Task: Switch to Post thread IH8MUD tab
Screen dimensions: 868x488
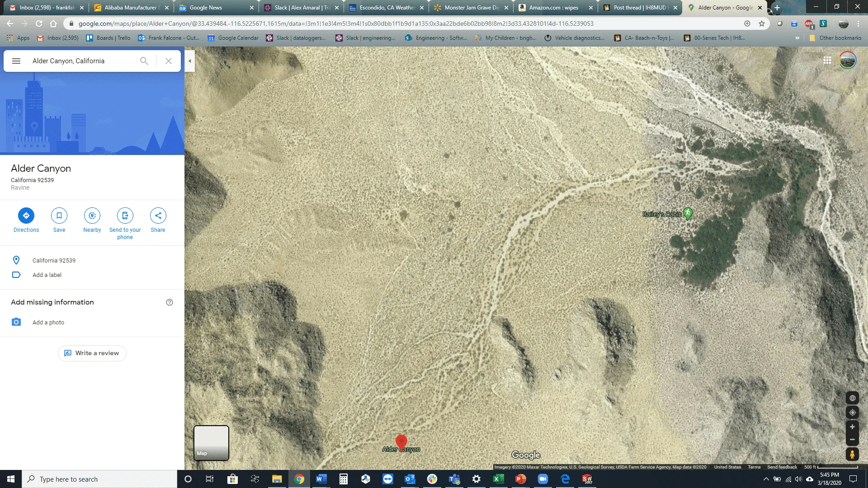Action: (x=640, y=8)
